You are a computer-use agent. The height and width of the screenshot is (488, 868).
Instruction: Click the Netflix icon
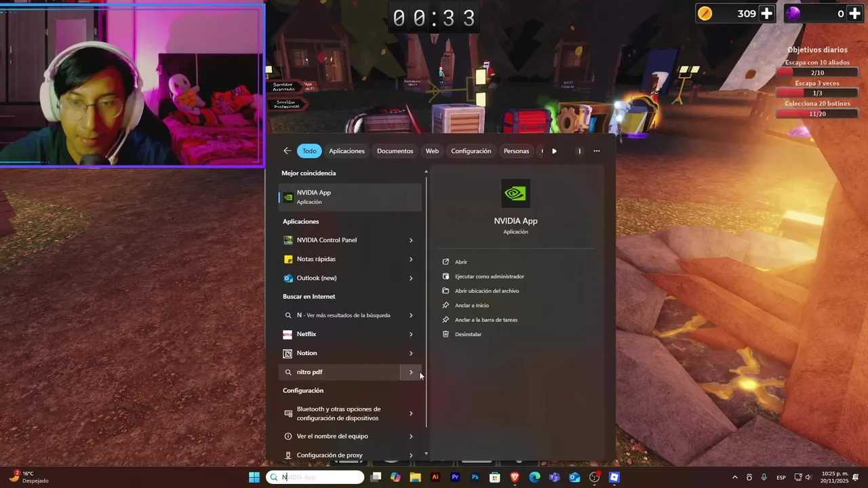(288, 334)
